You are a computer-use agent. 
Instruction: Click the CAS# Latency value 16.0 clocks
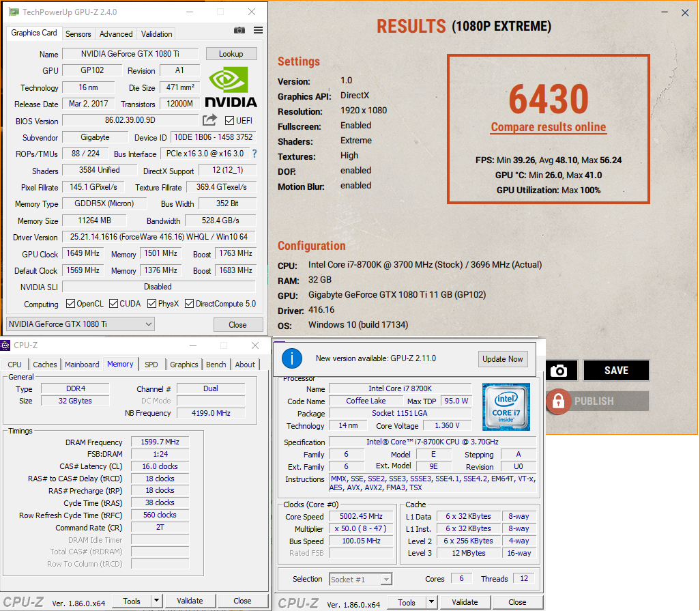coord(160,466)
